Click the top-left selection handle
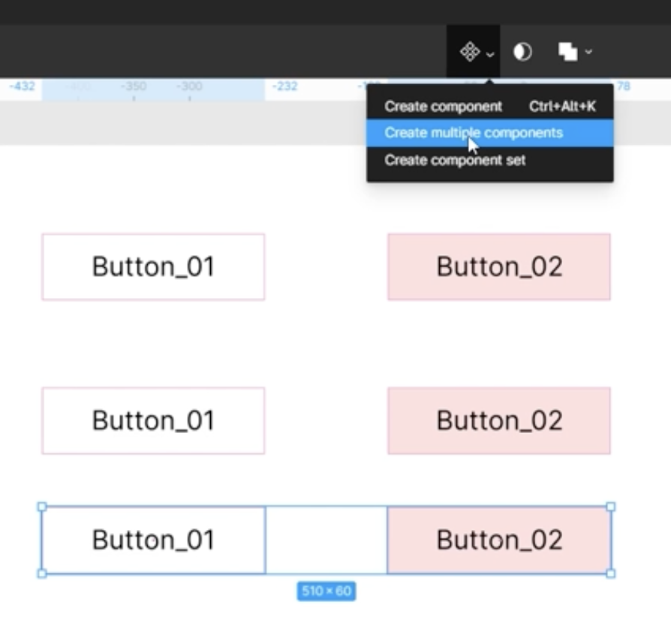This screenshot has width=671, height=644. (42, 507)
